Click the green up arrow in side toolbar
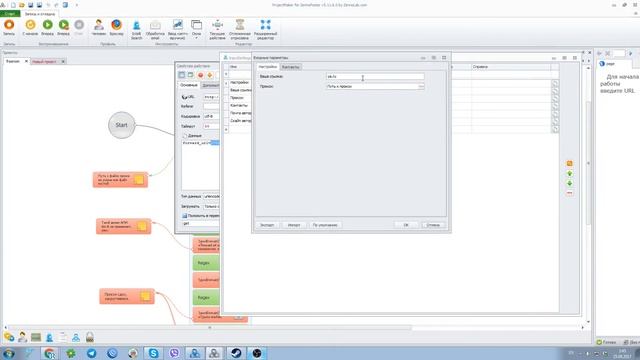 coord(570,173)
